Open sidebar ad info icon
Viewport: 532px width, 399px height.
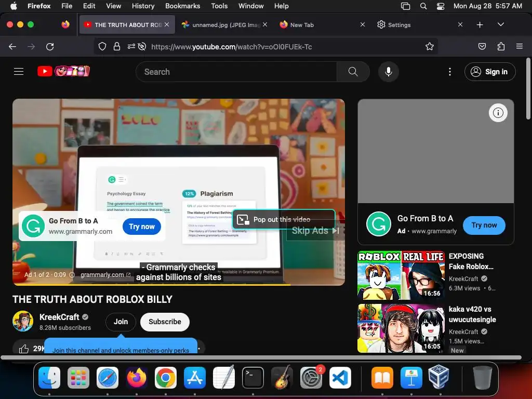coord(498,113)
